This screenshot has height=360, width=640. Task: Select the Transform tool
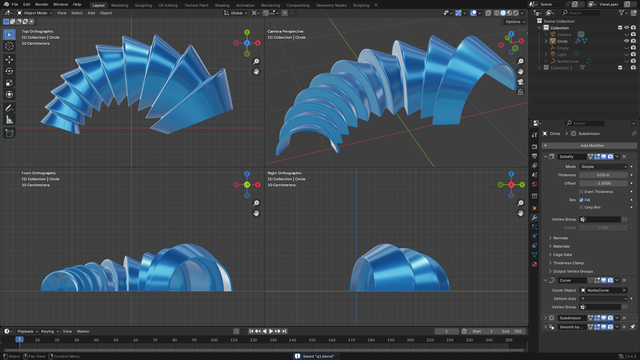(x=9, y=94)
